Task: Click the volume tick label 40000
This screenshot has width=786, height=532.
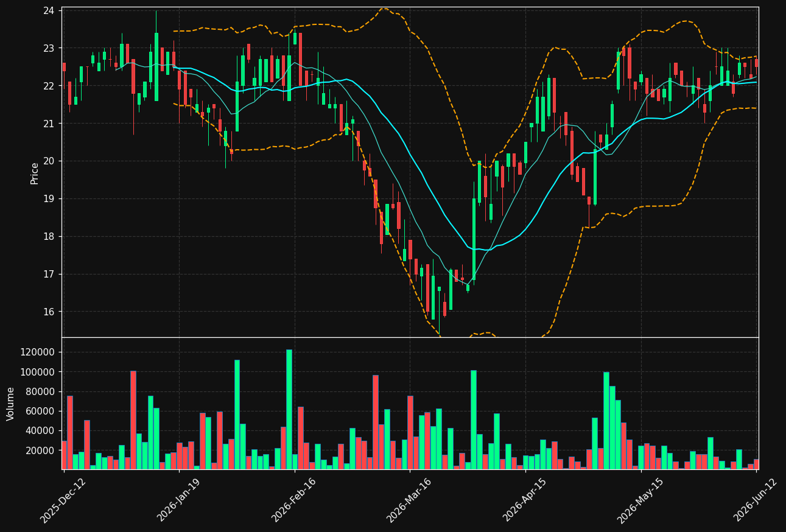Action: 41,431
